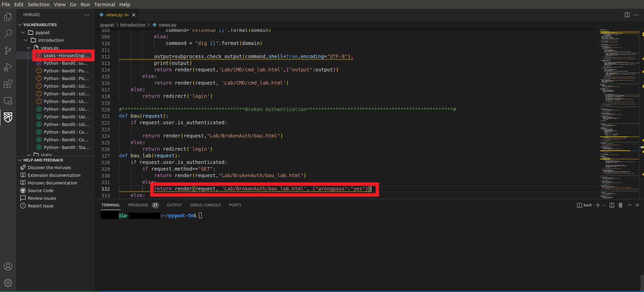Open the Help menu
Screen dimensions: 644x292
tap(124, 5)
